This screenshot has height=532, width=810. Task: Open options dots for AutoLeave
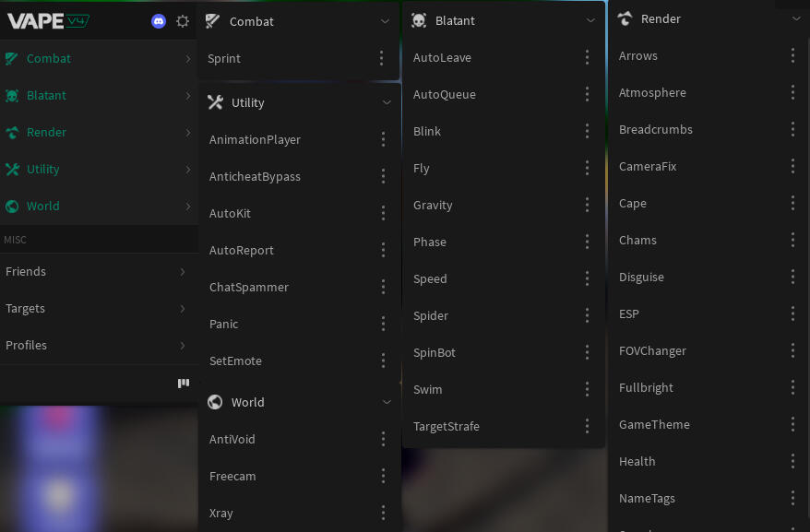coord(587,57)
